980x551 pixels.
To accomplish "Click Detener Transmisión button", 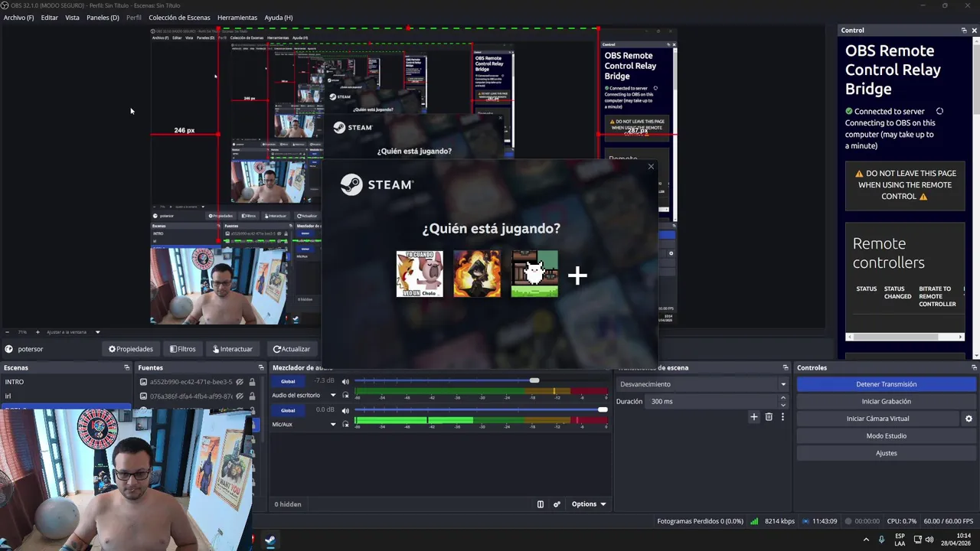I will coord(886,384).
